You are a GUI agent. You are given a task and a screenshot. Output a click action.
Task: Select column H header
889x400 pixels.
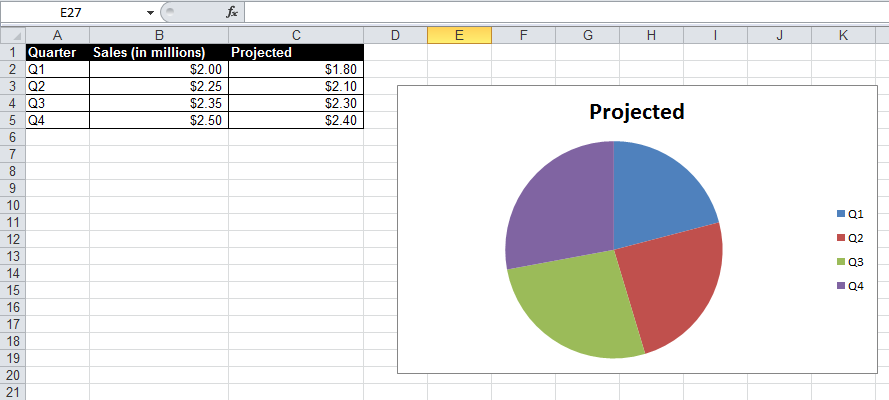(x=651, y=35)
